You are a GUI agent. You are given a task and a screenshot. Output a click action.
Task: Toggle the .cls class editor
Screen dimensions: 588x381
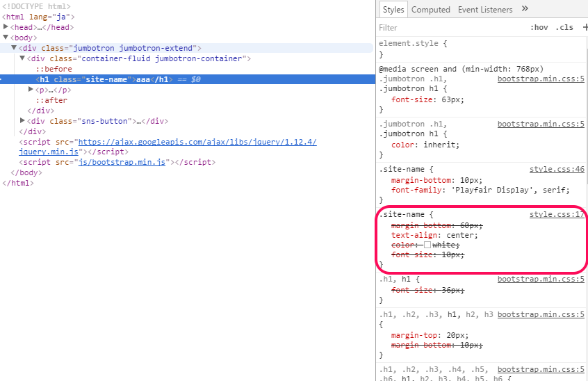pos(564,28)
